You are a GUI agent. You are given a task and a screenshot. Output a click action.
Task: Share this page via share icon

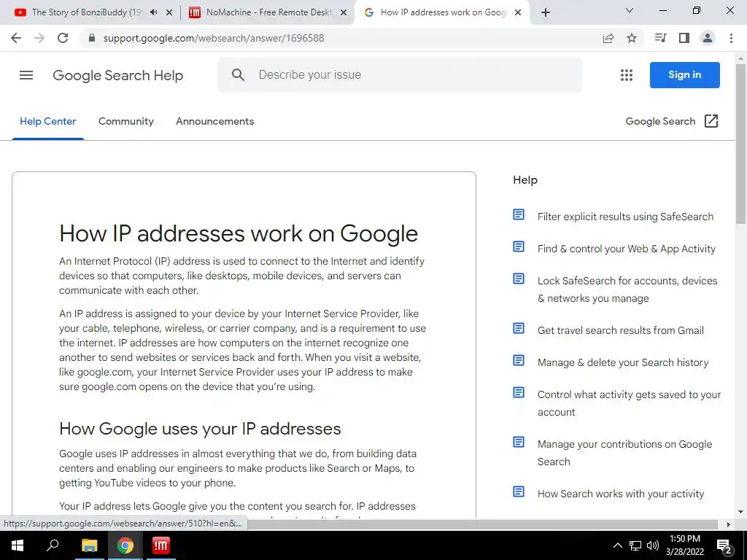coord(608,38)
